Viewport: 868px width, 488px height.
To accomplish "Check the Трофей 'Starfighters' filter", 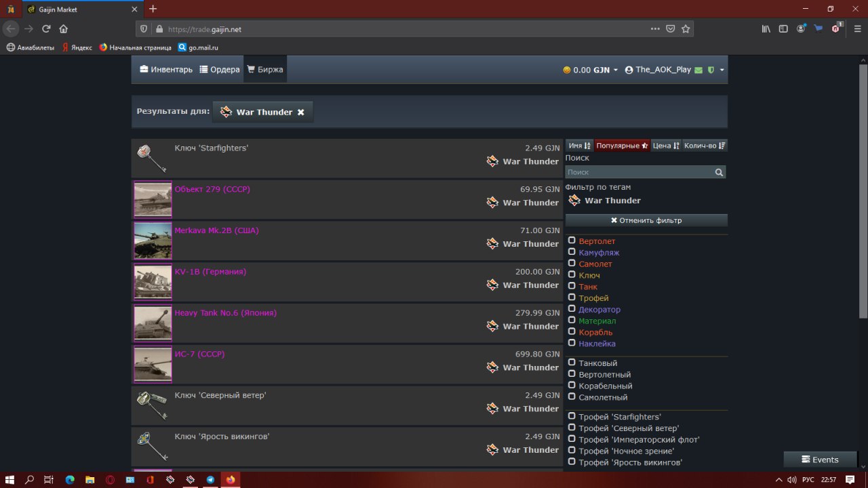I will point(572,416).
